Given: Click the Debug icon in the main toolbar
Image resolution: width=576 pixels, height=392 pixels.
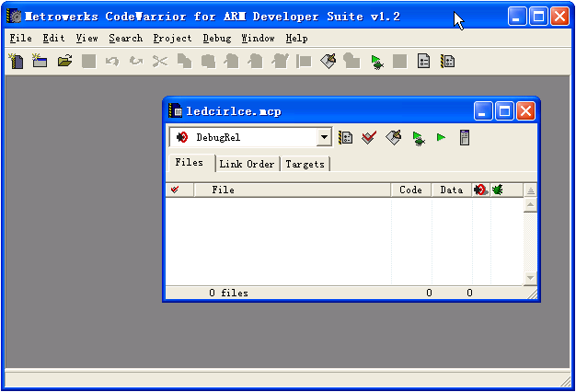Looking at the screenshot, I should [376, 62].
